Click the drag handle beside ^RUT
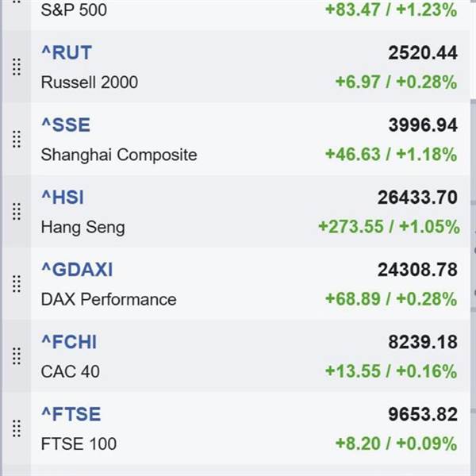The height and width of the screenshot is (476, 476). click(x=17, y=67)
